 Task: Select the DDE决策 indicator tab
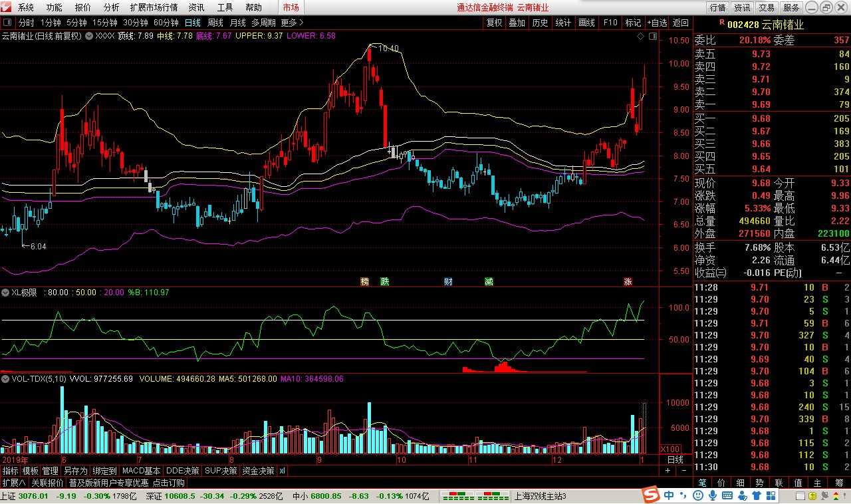[183, 471]
